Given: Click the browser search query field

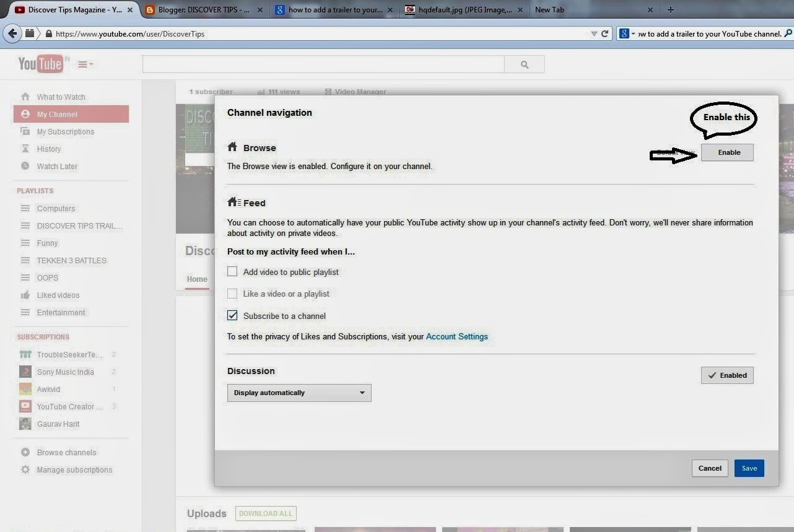Looking at the screenshot, I should click(709, 34).
